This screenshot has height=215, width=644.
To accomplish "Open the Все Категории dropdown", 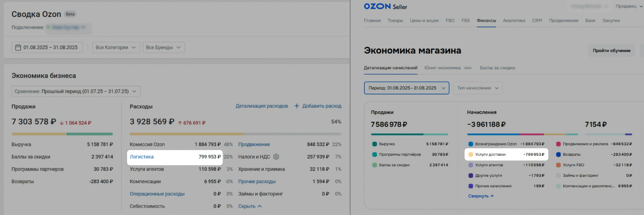I will 116,47.
